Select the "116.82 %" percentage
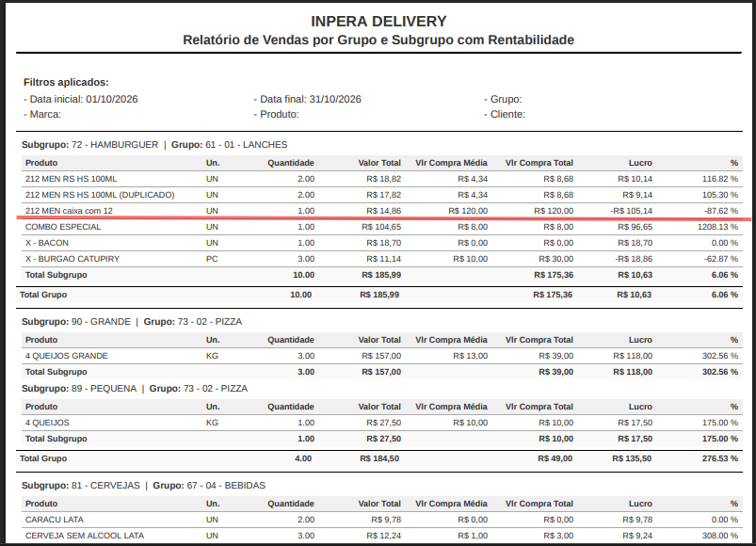This screenshot has width=756, height=546. (x=720, y=179)
